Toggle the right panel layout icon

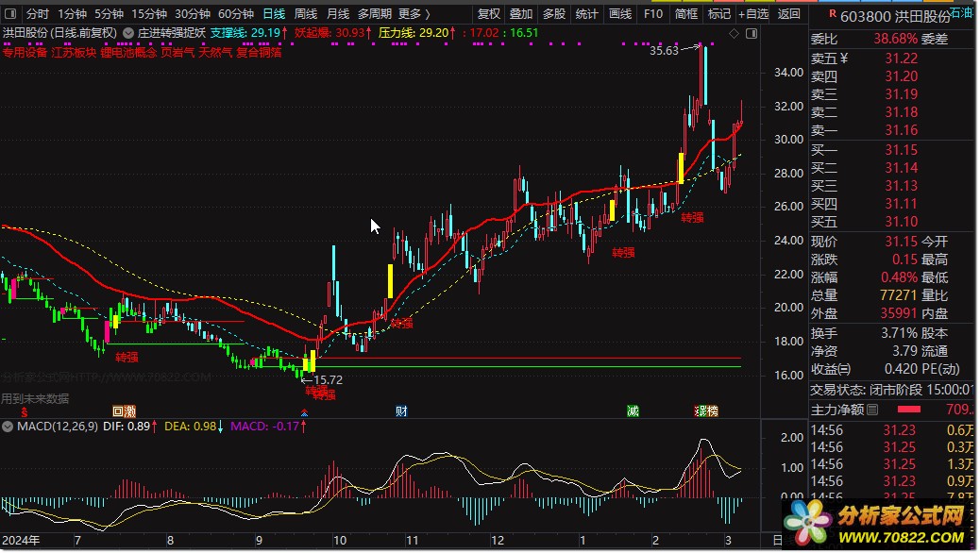click(752, 33)
